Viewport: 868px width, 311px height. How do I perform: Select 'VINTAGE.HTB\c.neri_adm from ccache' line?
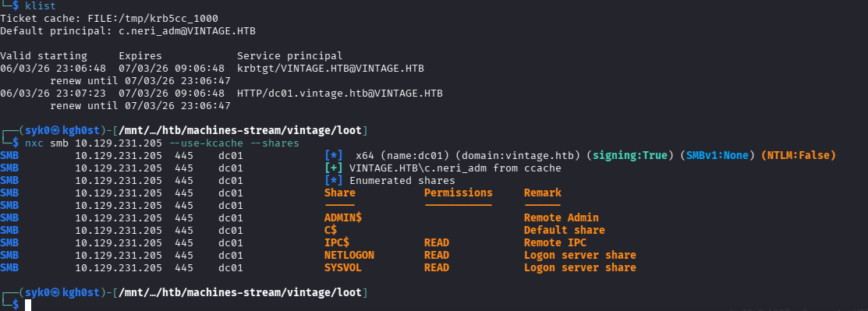(x=455, y=168)
